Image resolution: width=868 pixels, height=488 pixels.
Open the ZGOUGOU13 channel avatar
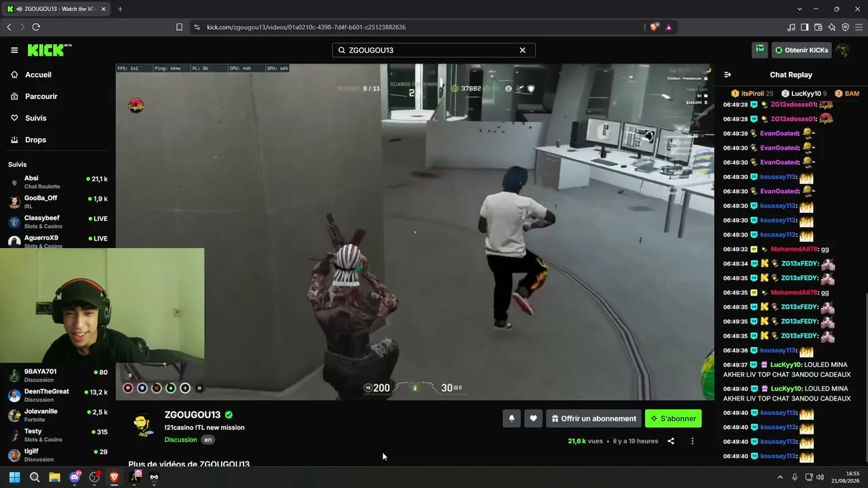click(x=142, y=424)
